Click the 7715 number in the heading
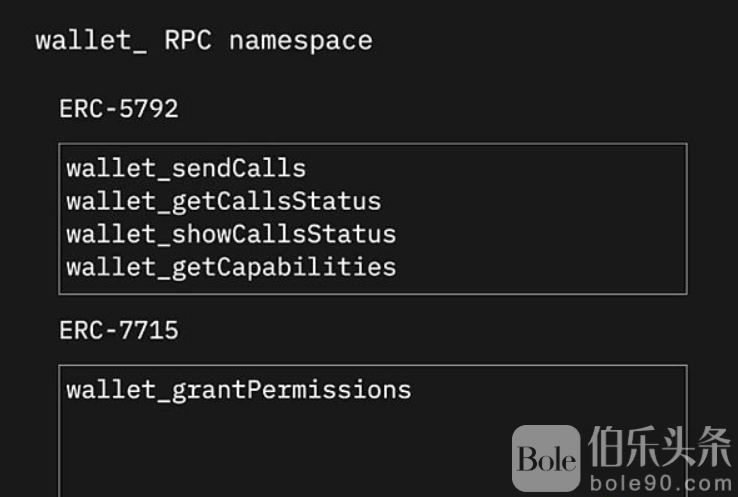Viewport: 738px width, 497px height. click(x=149, y=330)
